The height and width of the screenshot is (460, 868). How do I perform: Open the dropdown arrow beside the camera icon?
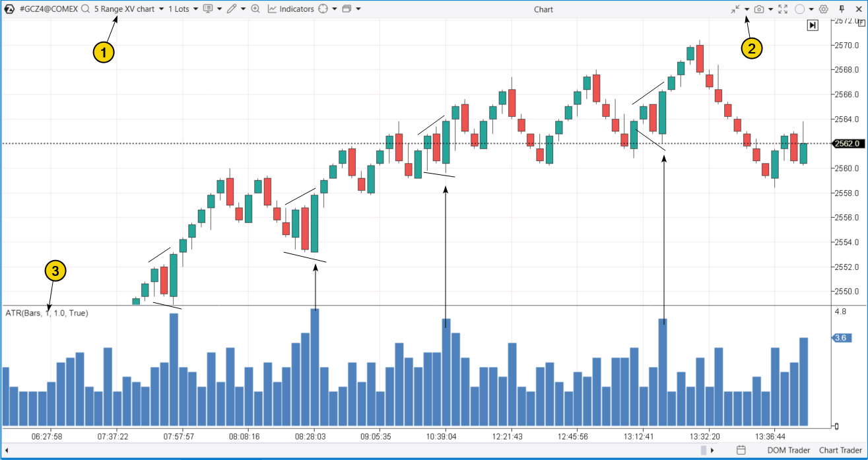pos(771,9)
